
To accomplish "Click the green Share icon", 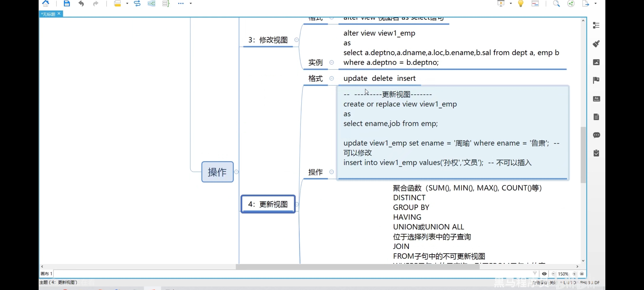I will pyautogui.click(x=571, y=3).
